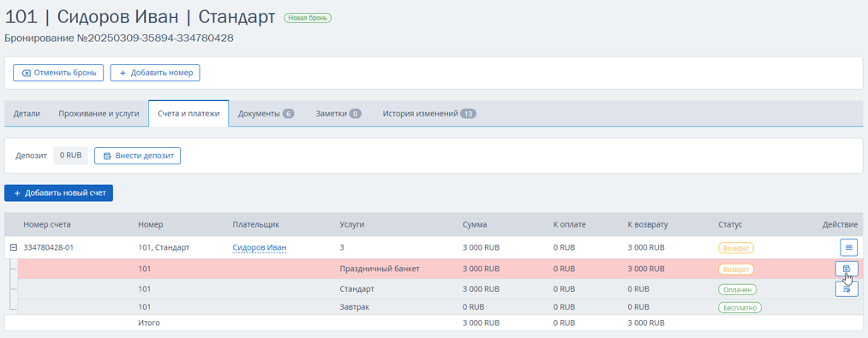Click the hamburger menu icon for invoice 334780428-01
Viewport: 868px width, 338px height.
click(848, 246)
